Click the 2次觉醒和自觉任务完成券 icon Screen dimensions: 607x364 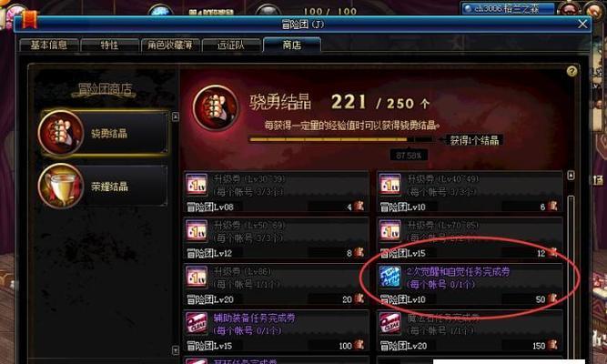[x=389, y=277]
